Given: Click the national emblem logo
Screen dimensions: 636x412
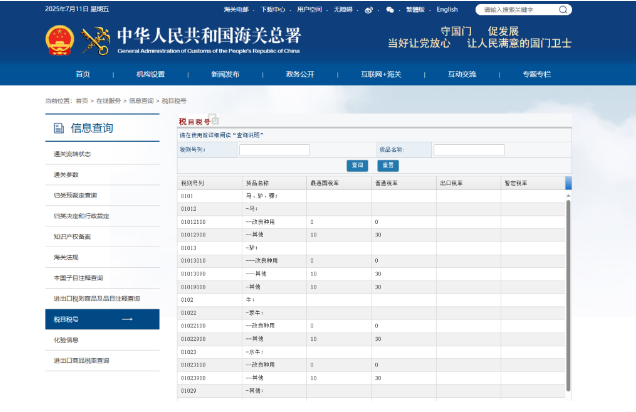Looking at the screenshot, I should pos(60,40).
